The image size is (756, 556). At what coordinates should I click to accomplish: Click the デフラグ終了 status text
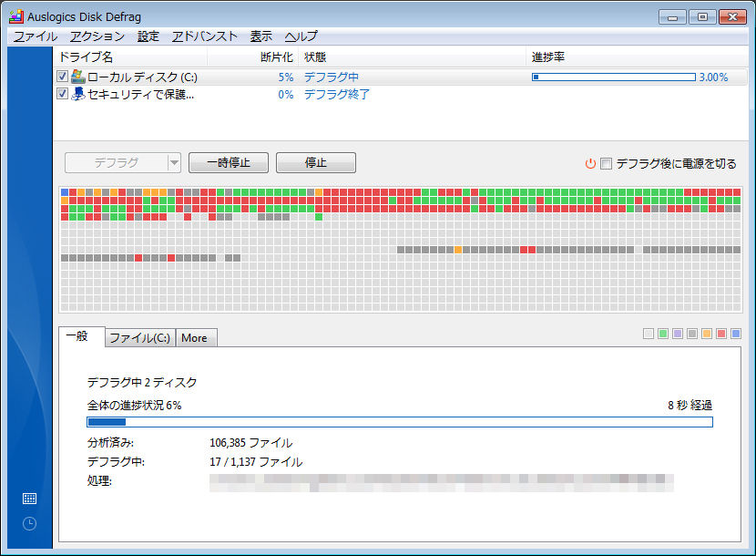336,94
